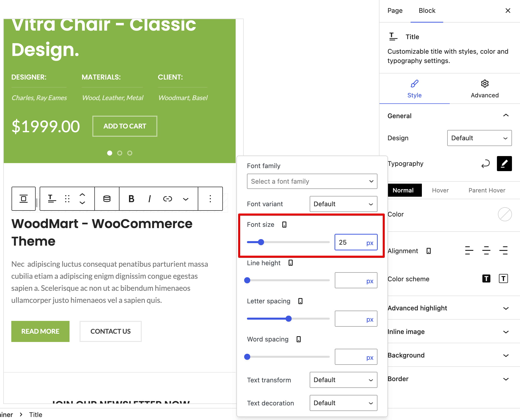Click the Word spacing slider handle

247,357
